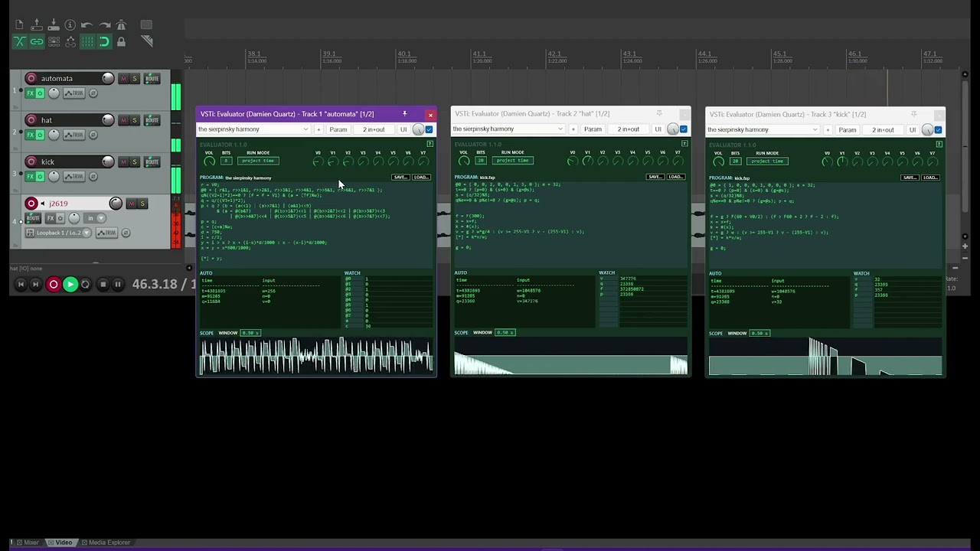This screenshot has height=551, width=980.
Task: Open 2 in+out pin menu in automata Evaluator
Action: point(374,129)
